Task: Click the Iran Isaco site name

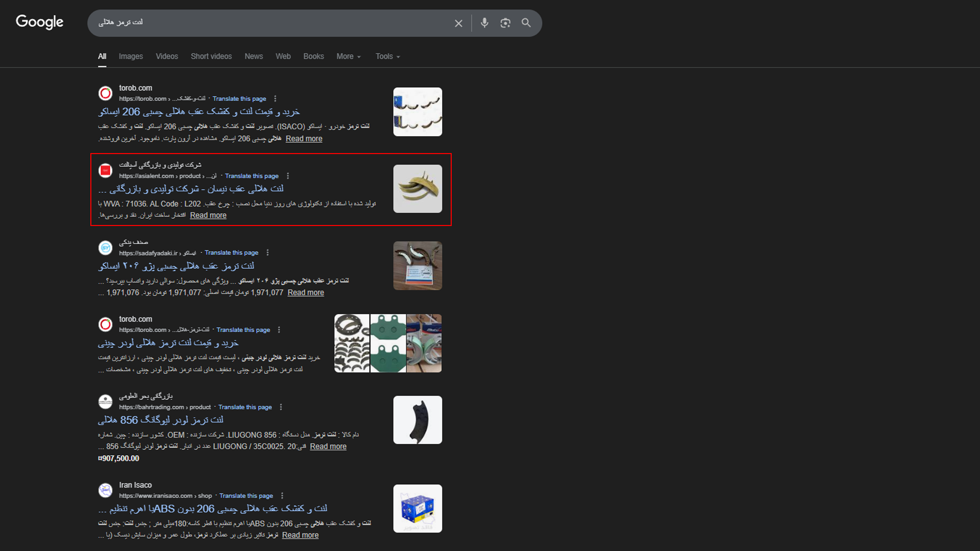Action: [135, 485]
